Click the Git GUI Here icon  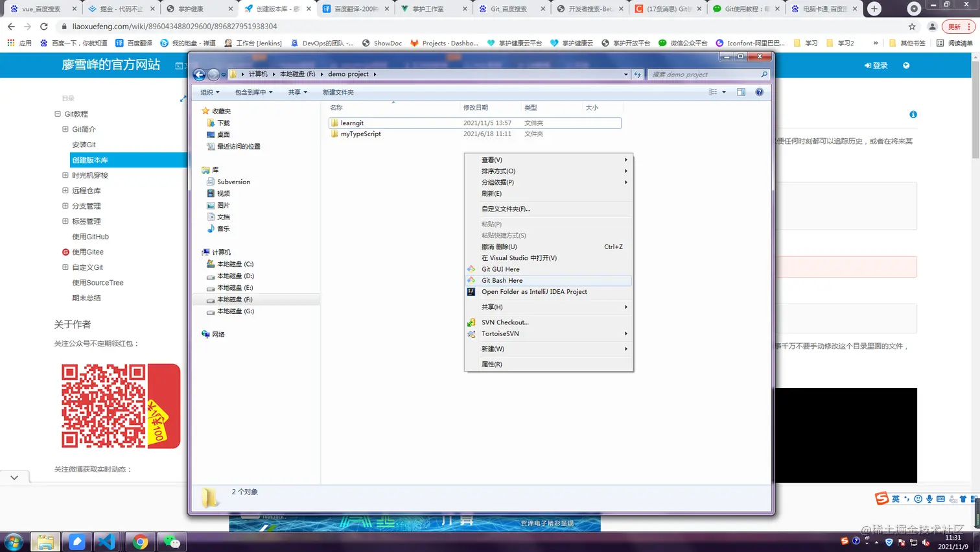pos(471,269)
